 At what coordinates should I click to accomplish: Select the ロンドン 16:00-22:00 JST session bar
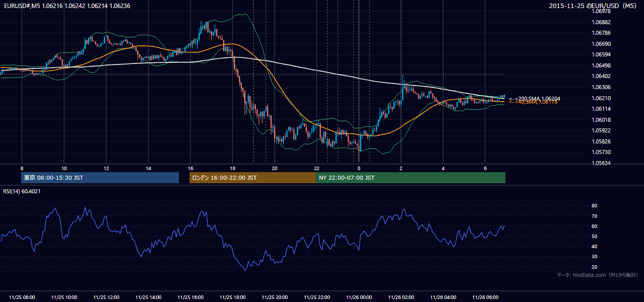[x=252, y=178]
